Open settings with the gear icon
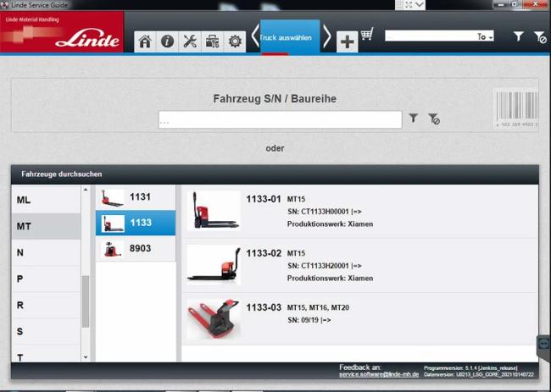The width and height of the screenshot is (551, 392). point(235,41)
